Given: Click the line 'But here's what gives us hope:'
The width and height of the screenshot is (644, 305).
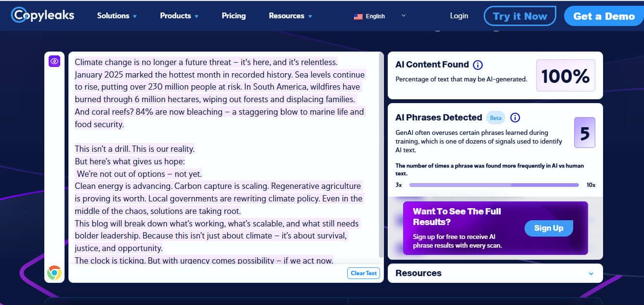Looking at the screenshot, I should pyautogui.click(x=130, y=161).
